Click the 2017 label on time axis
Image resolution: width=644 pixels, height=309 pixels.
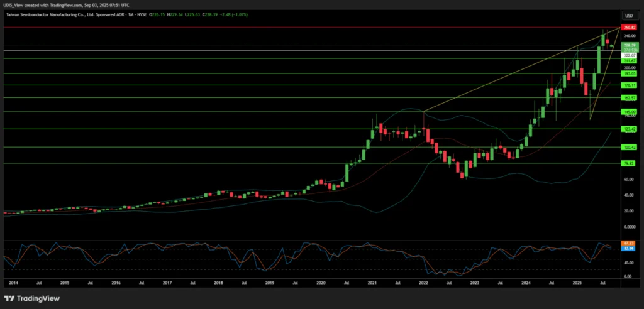167,283
